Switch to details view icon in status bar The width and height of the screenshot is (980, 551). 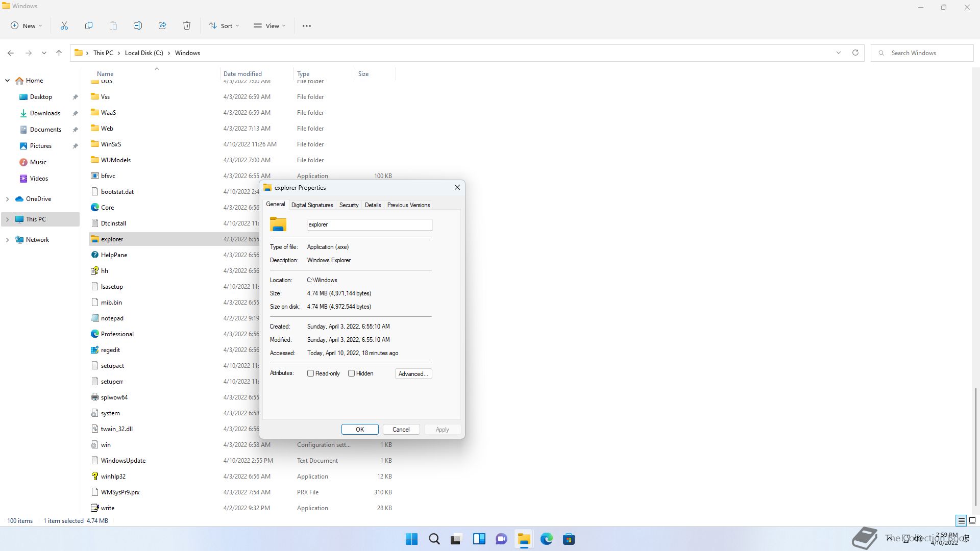tap(961, 521)
